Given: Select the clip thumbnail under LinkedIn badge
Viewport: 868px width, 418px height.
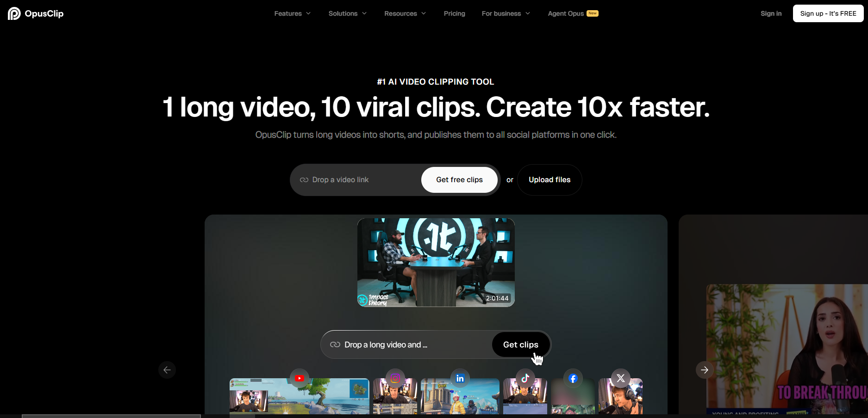Looking at the screenshot, I should point(460,397).
